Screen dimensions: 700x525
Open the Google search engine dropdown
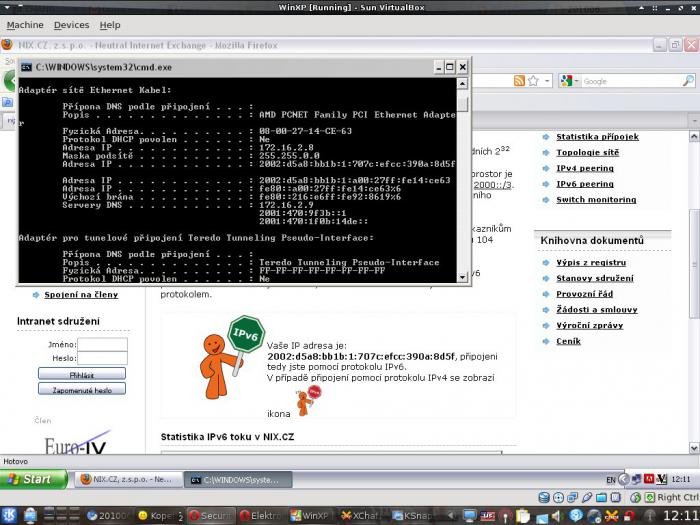click(570, 81)
